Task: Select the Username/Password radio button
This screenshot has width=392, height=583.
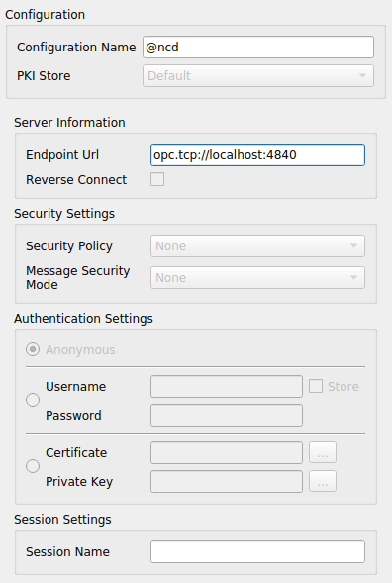Action: click(x=33, y=400)
